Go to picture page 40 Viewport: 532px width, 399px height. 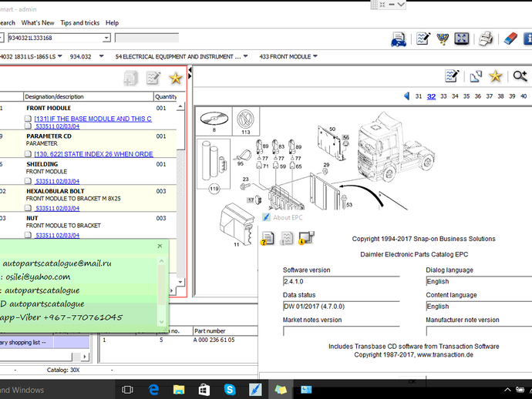click(524, 96)
